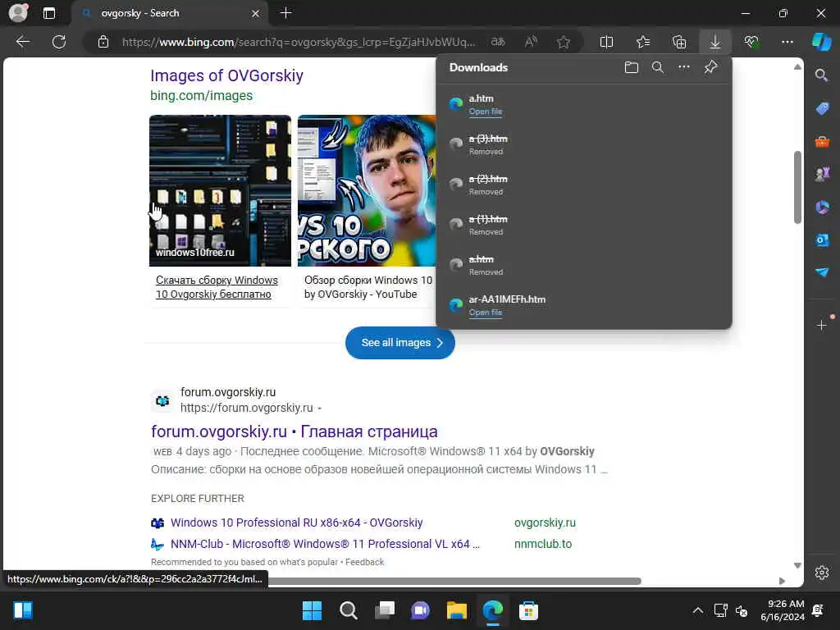Open the profile avatar menu

pos(18,13)
